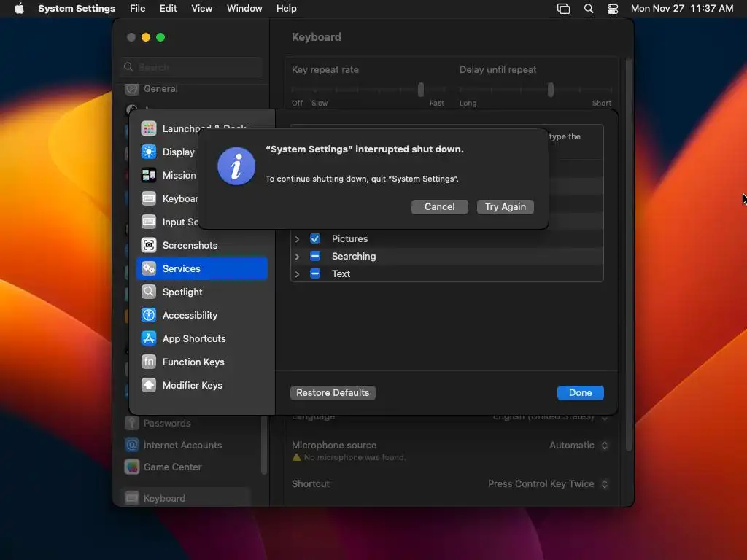Select Accessibility label in shortcuts list
The image size is (747, 560).
coord(190,315)
